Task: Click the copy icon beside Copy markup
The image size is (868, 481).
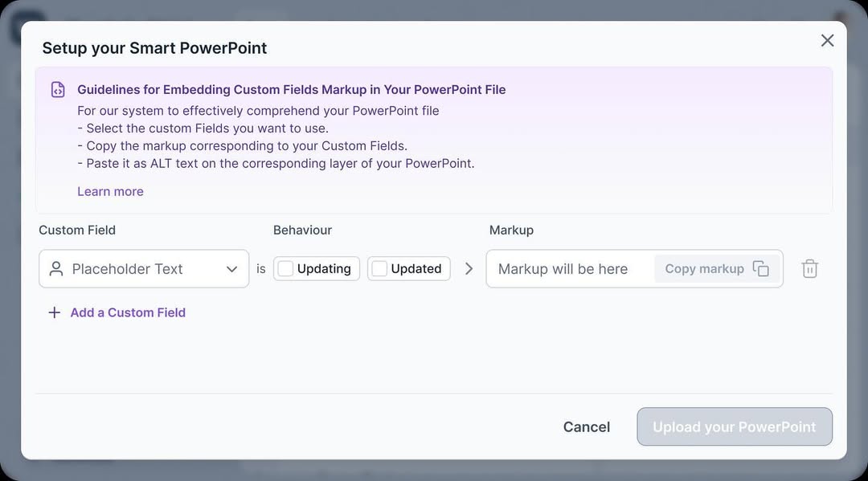Action: point(760,269)
